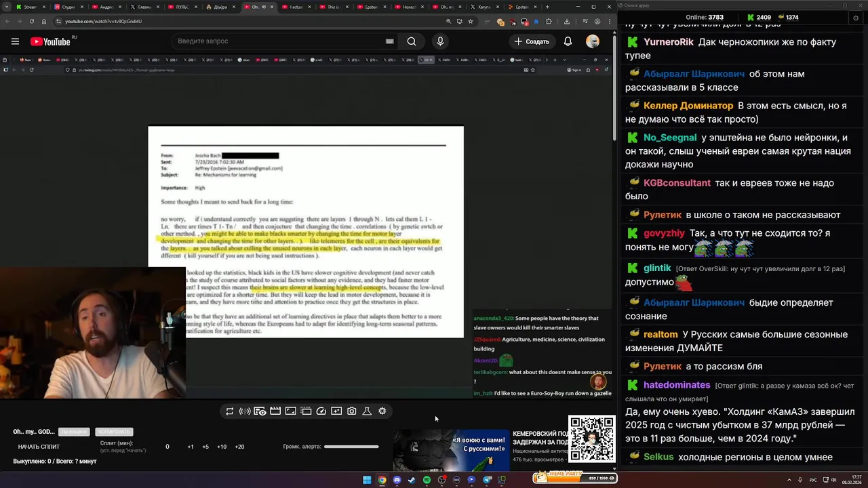Switch to the This is browser tab
The width and height of the screenshot is (868, 488).
(x=333, y=7)
